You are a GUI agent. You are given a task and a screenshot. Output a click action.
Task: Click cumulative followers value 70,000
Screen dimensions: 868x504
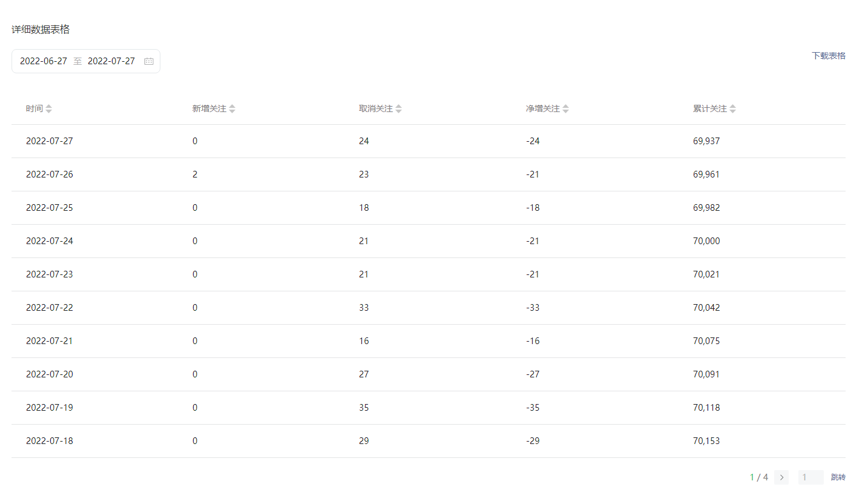pyautogui.click(x=706, y=241)
